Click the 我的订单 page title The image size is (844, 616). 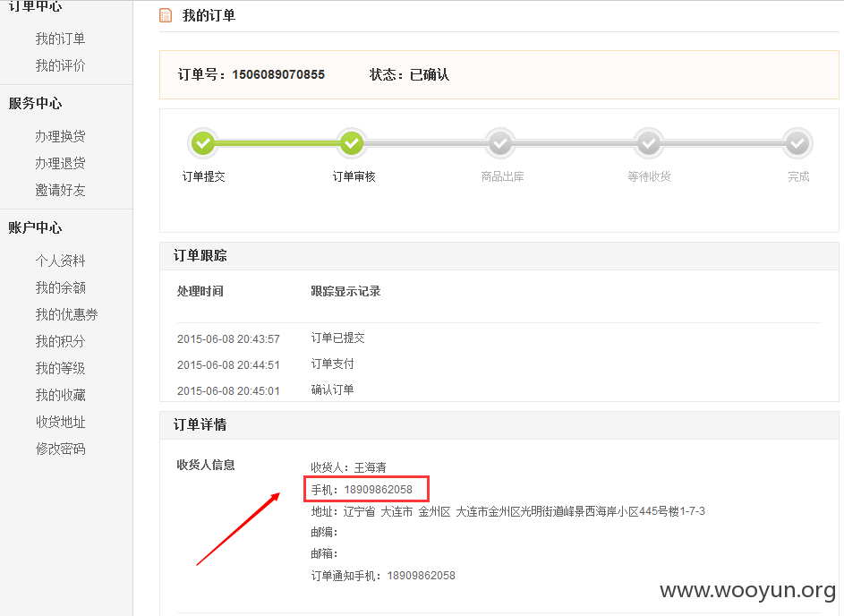click(x=209, y=15)
